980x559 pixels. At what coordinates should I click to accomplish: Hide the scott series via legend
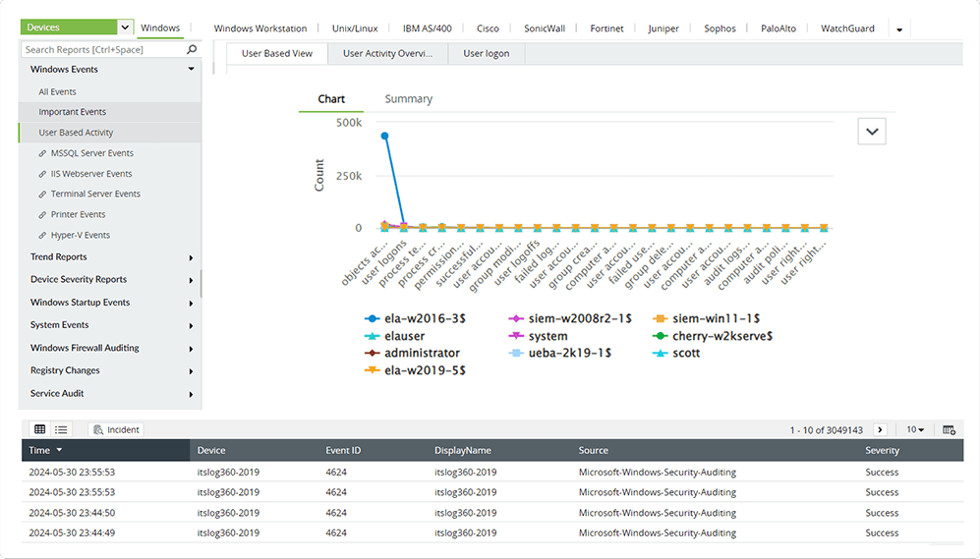(685, 353)
